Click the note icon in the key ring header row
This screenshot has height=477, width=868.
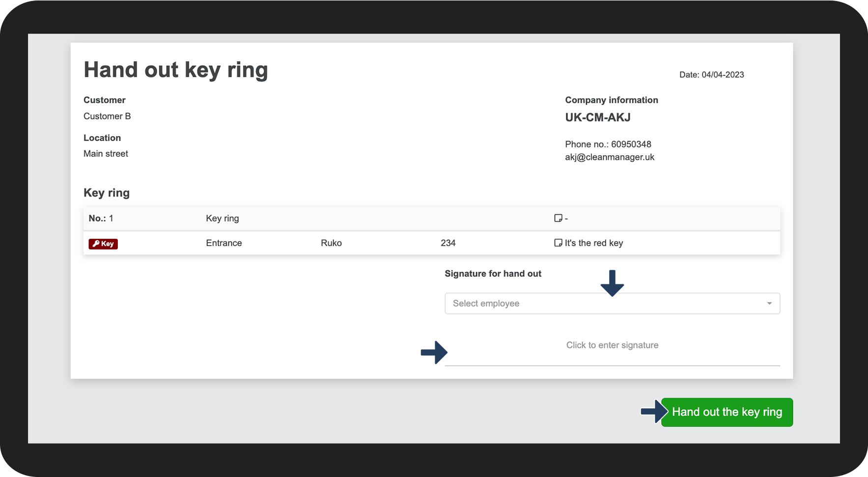click(x=558, y=218)
